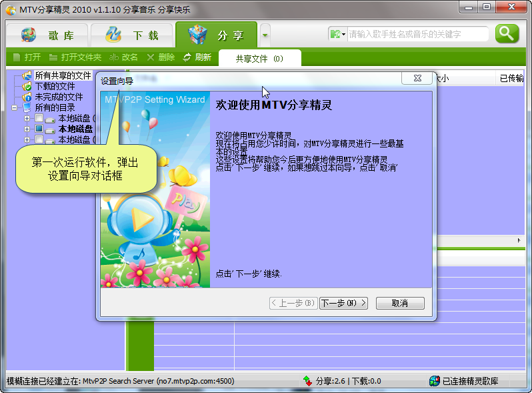Click the 下载 tab's blue arrow icon

click(113, 34)
